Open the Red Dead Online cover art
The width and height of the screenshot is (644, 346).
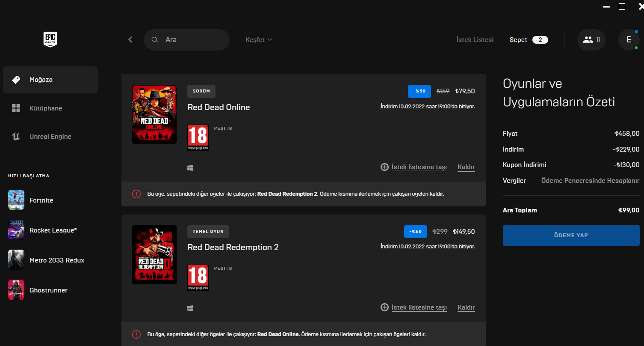[x=154, y=114]
